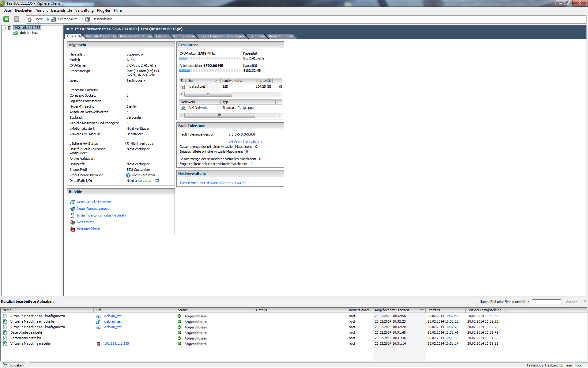Sort by the Angeforderte Startzeit column header
The width and height of the screenshot is (588, 368).
tap(392, 310)
